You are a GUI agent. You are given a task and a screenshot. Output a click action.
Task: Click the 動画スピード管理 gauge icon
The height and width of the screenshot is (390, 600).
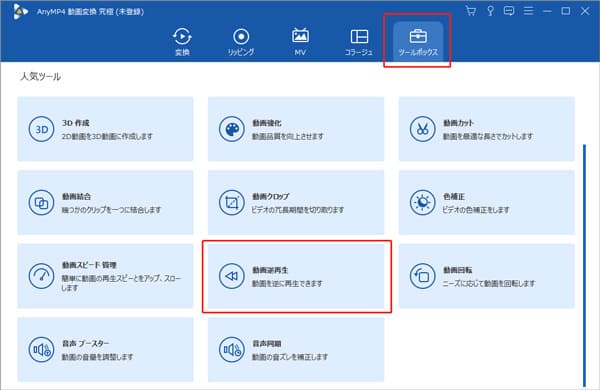click(x=41, y=276)
